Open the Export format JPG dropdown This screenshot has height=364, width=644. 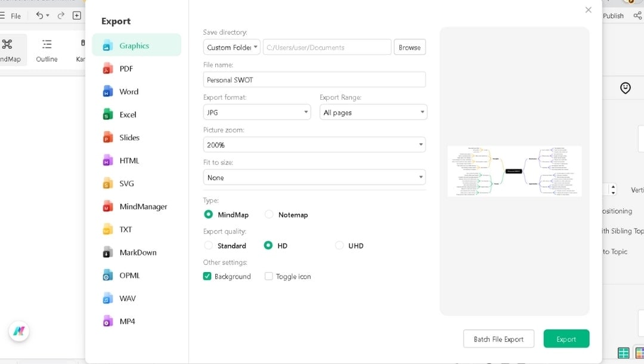click(x=256, y=112)
